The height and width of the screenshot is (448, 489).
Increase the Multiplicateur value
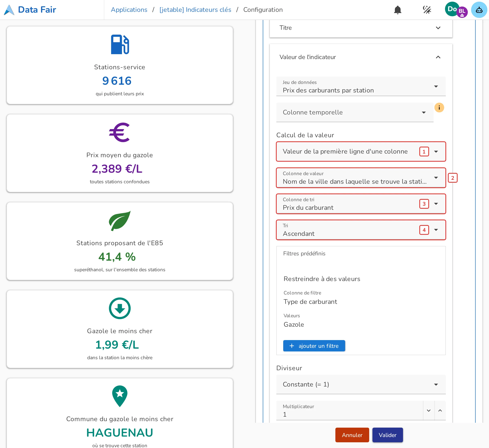(440, 410)
